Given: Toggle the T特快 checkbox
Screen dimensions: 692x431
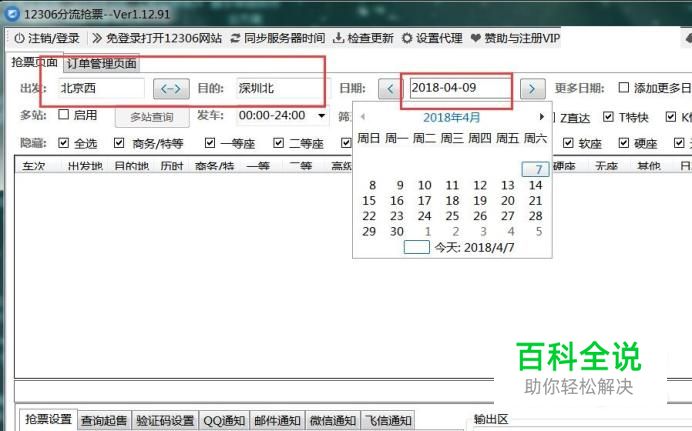Looking at the screenshot, I should click(x=608, y=117).
